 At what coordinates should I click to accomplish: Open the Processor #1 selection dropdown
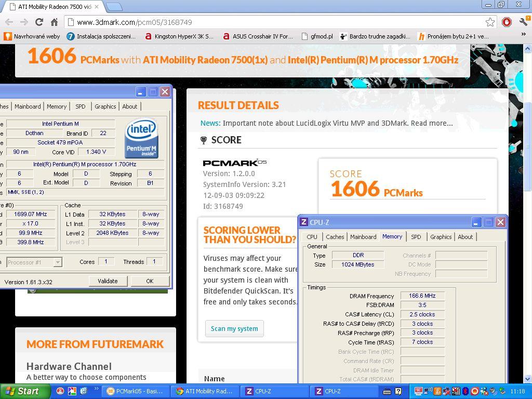tap(34, 262)
